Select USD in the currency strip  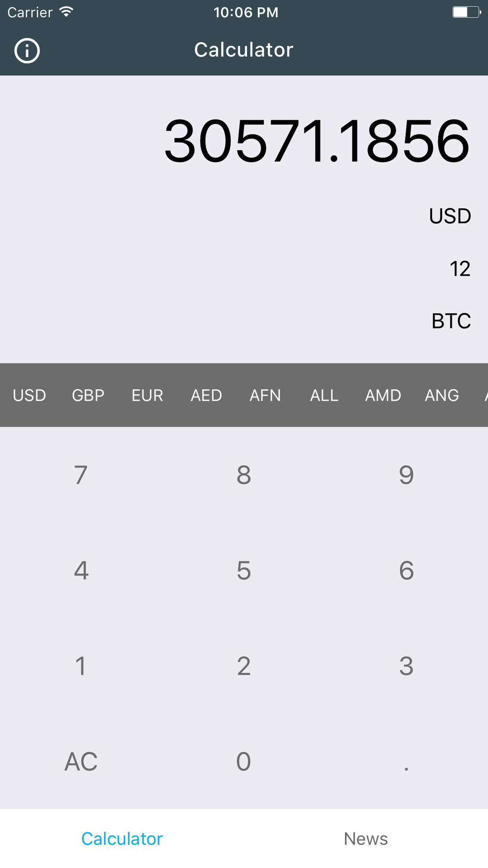pyautogui.click(x=29, y=395)
